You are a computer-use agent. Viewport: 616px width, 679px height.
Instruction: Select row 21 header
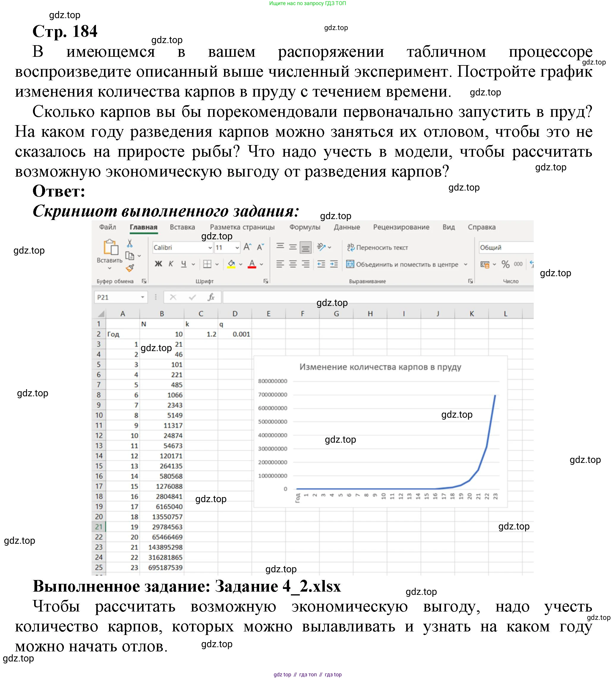click(99, 526)
